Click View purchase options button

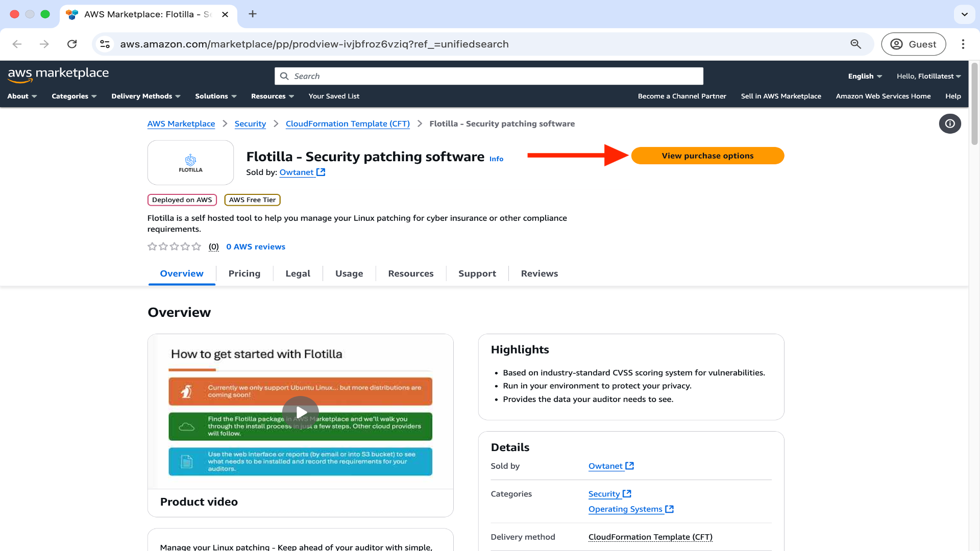coord(707,156)
